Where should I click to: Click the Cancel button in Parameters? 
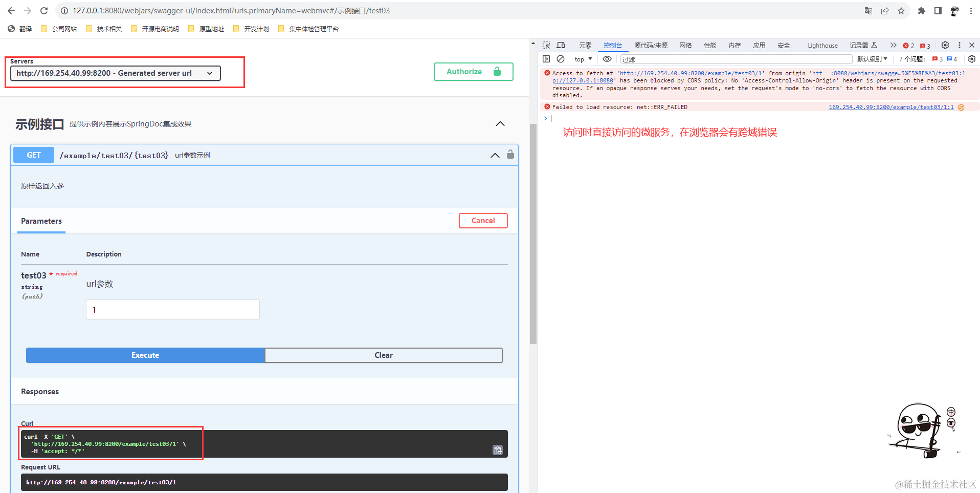tap(483, 221)
